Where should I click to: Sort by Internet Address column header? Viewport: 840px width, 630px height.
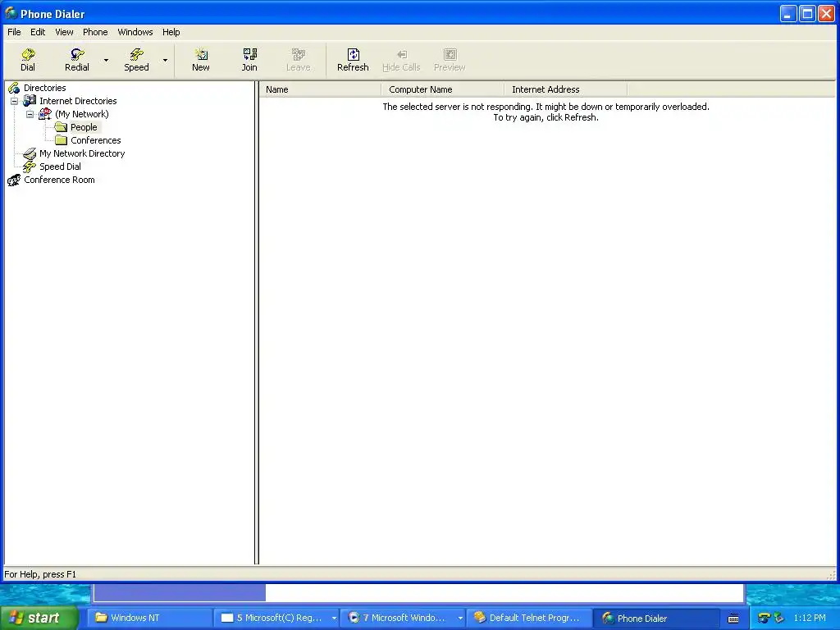pyautogui.click(x=566, y=89)
